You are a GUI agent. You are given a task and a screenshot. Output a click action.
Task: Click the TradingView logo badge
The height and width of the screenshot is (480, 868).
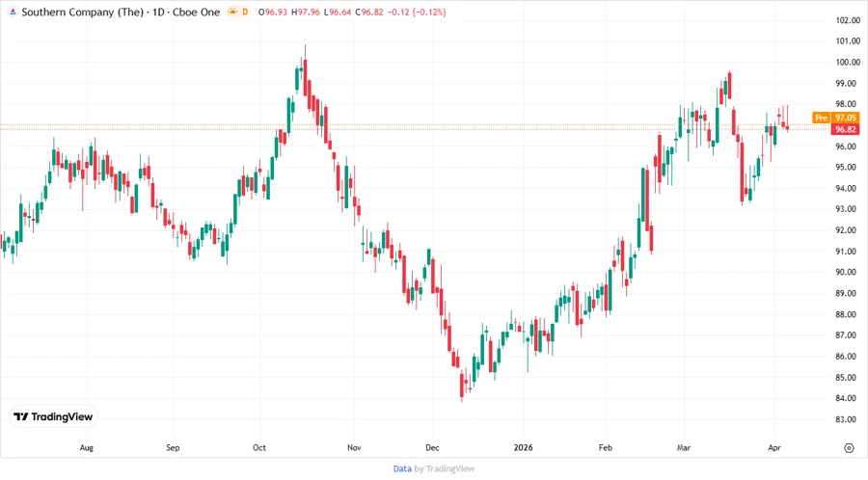54,417
